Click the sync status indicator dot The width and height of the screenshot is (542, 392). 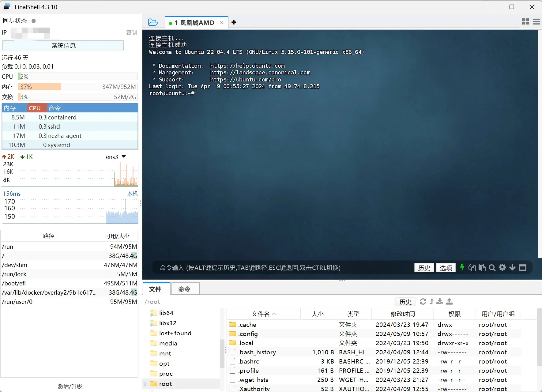pos(34,21)
